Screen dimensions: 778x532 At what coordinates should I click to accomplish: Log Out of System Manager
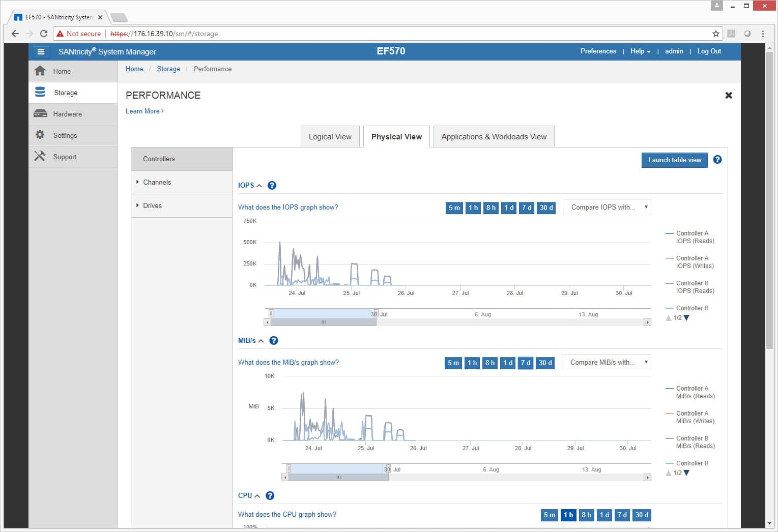pos(709,51)
